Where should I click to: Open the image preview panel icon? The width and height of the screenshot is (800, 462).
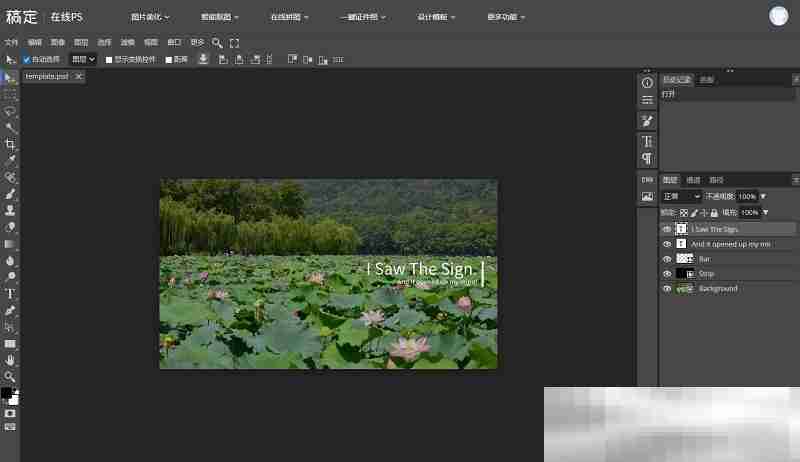pos(647,196)
